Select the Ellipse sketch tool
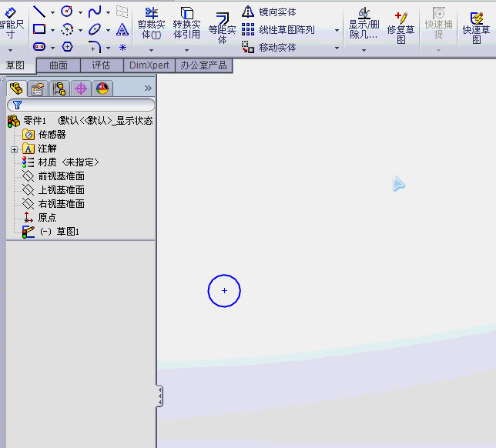The width and height of the screenshot is (496, 448). (x=95, y=29)
